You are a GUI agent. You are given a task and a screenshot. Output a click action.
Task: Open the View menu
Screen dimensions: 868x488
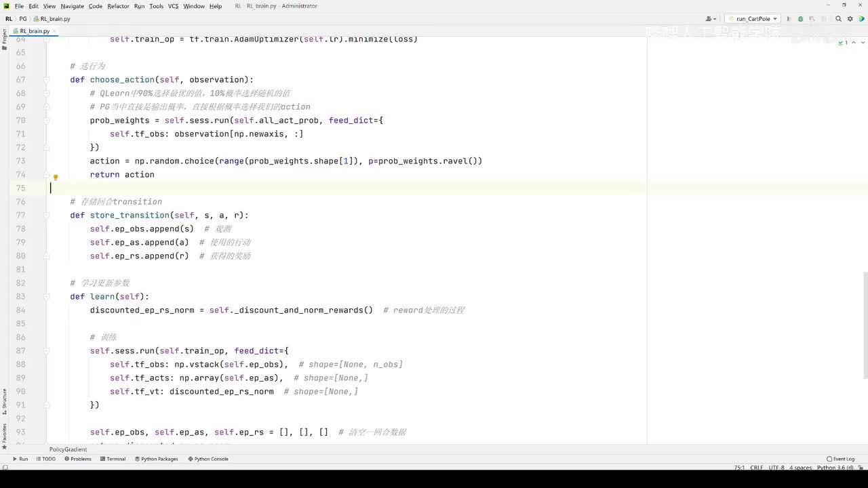pos(50,6)
